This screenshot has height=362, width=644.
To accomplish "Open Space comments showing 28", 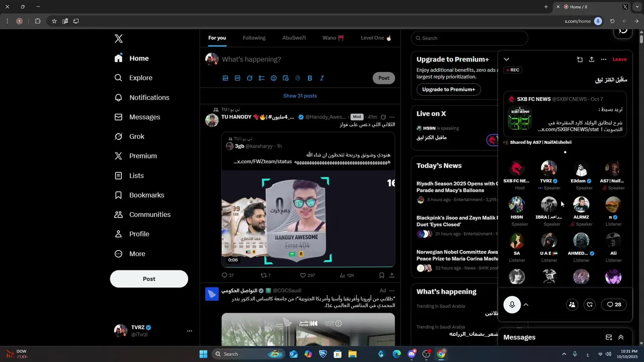I will tap(614, 305).
